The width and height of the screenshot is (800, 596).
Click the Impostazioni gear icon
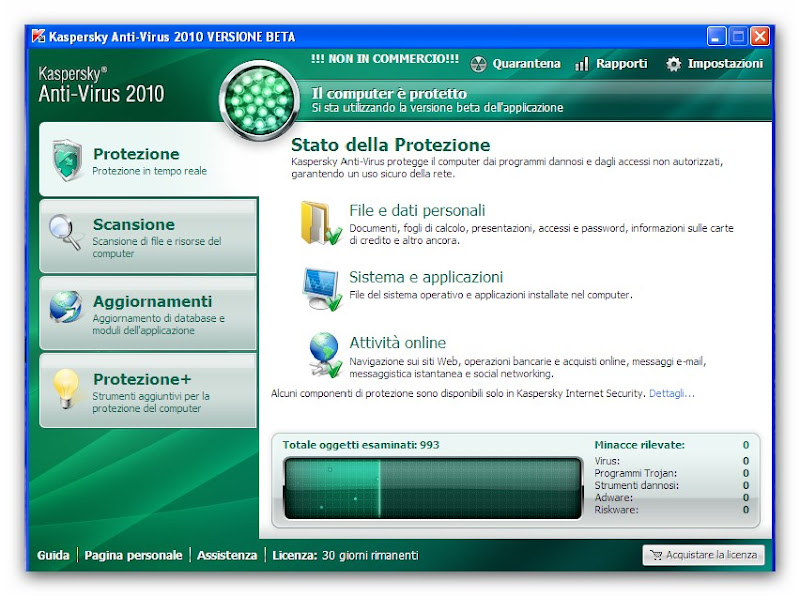click(x=673, y=64)
